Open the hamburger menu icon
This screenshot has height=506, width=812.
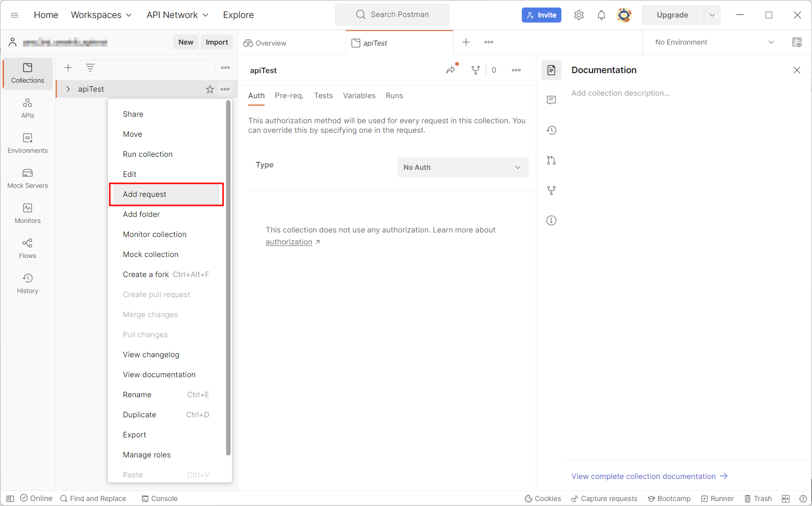point(15,15)
